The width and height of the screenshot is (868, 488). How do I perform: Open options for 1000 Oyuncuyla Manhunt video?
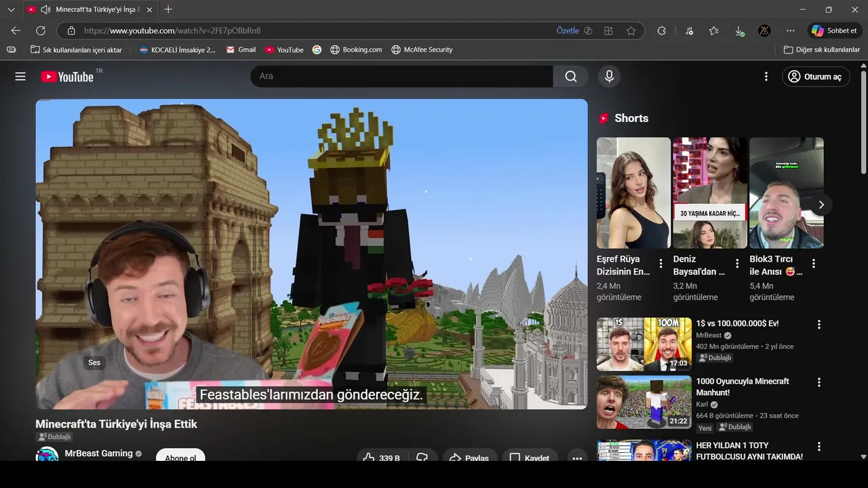coord(819,382)
